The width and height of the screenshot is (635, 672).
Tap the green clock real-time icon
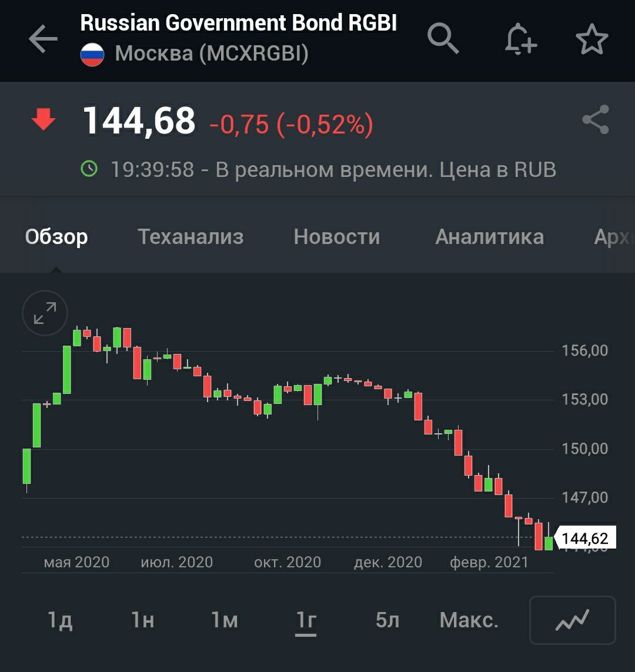tap(89, 169)
